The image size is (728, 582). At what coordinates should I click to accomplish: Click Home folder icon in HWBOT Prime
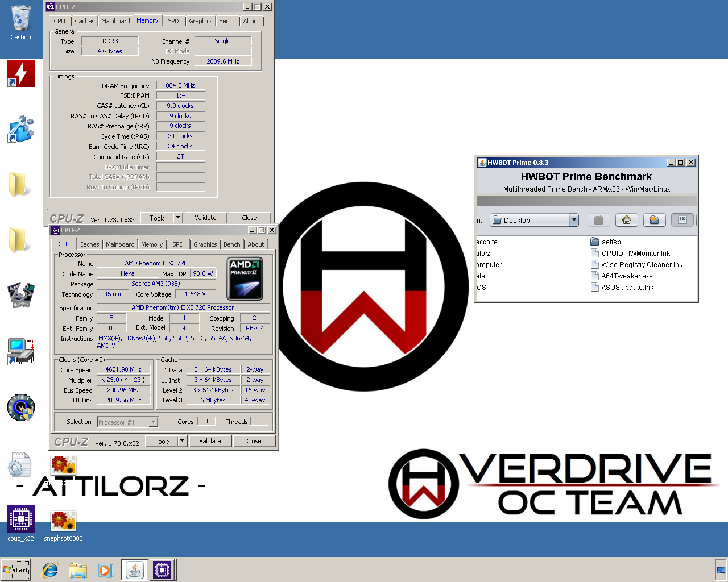626,220
